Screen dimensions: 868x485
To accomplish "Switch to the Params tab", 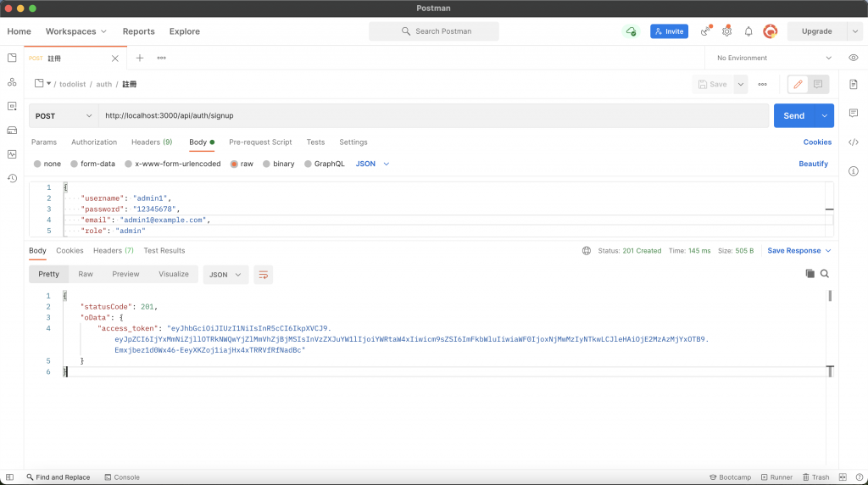I will pos(44,142).
